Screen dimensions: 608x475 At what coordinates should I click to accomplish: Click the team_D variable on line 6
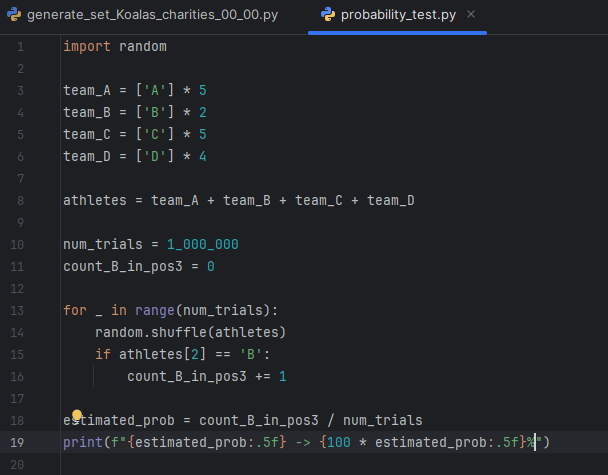[87, 156]
